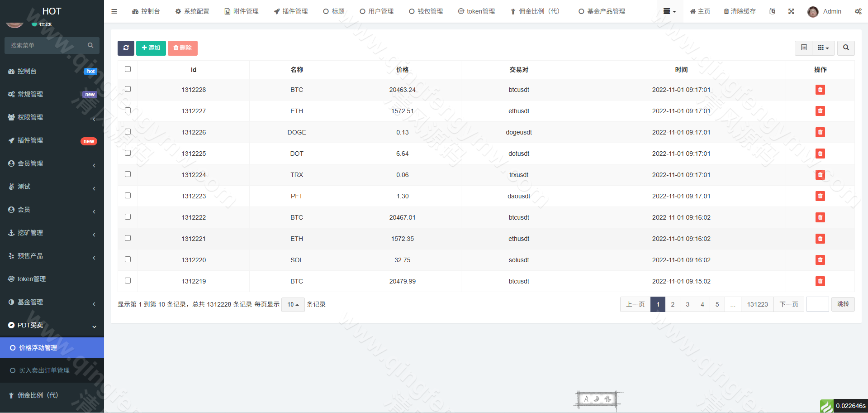
Task: Delete row 1312219 with its trash icon
Action: 820,281
